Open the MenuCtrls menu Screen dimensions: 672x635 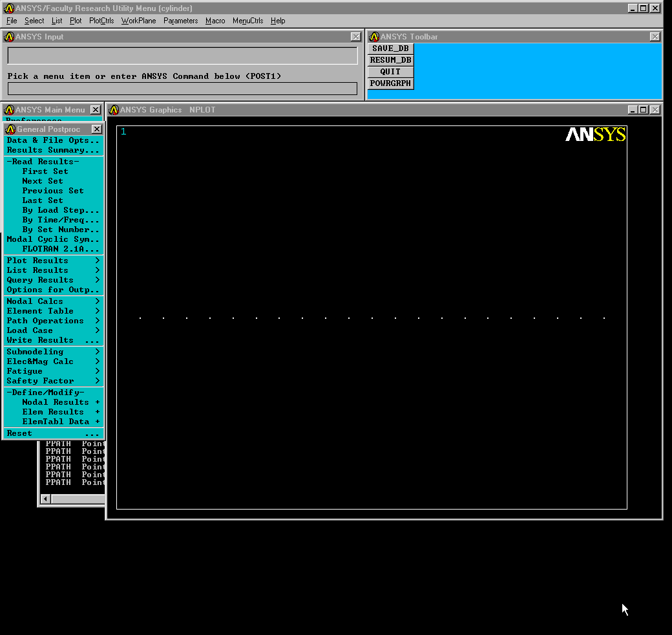coord(247,21)
